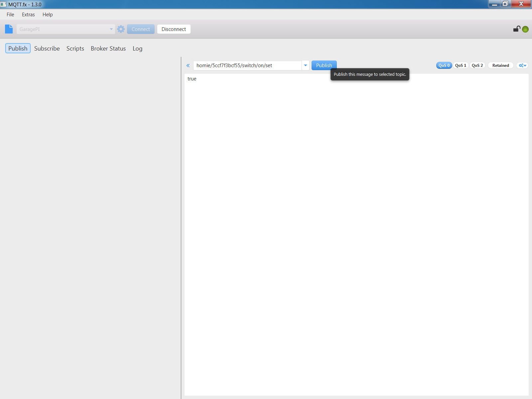Open the publish settings dropdown arrow
The image size is (532, 399).
(x=524, y=66)
